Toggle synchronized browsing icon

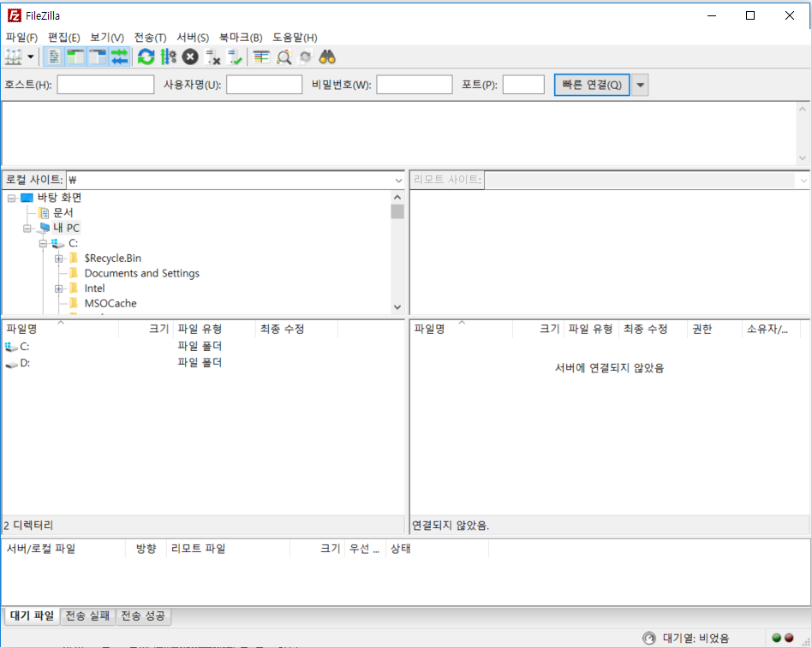305,57
